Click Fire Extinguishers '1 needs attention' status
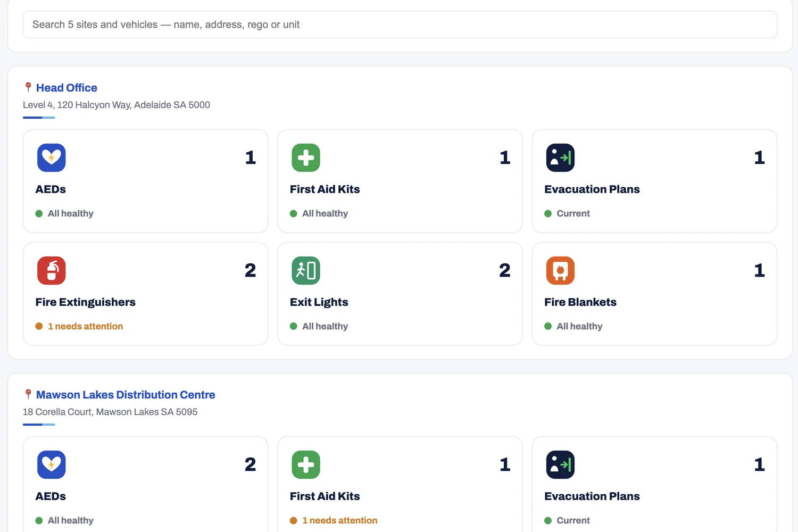798x532 pixels. 85,326
